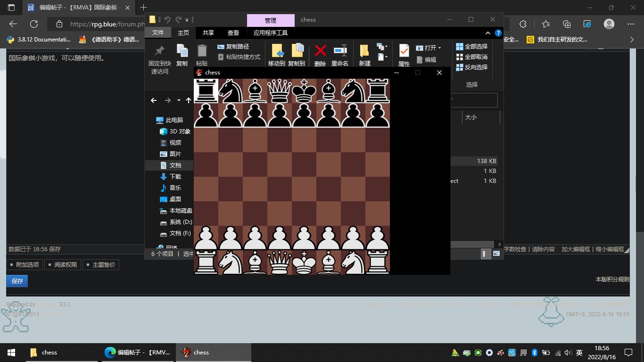Click the move to (移动到) icon
This screenshot has width=644, height=362.
(278, 50)
